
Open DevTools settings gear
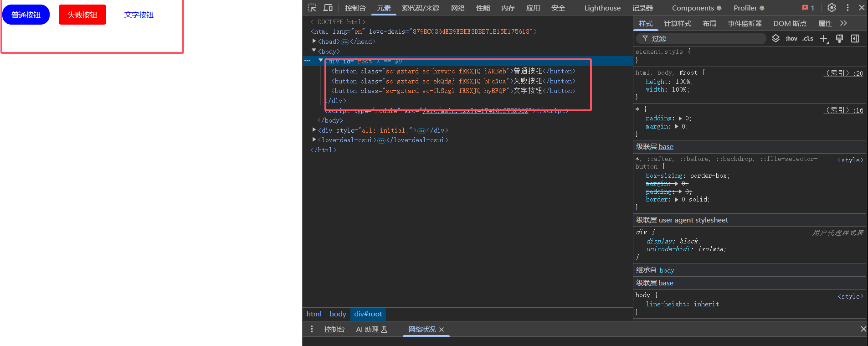(832, 8)
